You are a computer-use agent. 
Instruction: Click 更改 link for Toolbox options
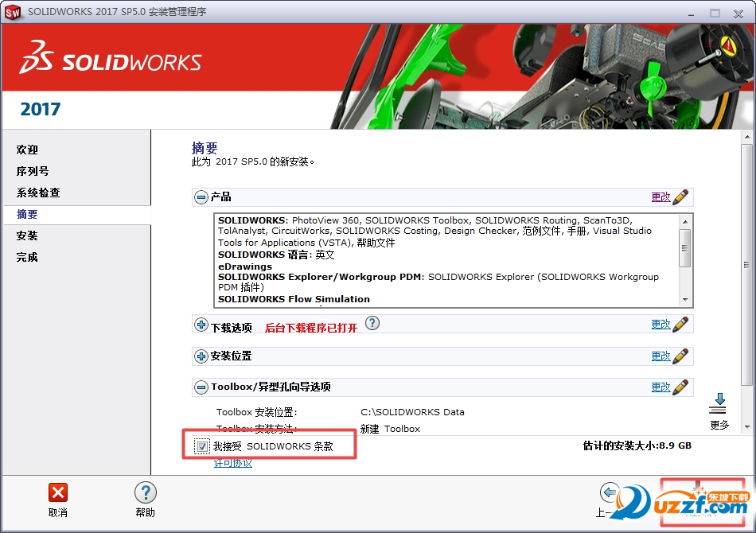coord(661,387)
